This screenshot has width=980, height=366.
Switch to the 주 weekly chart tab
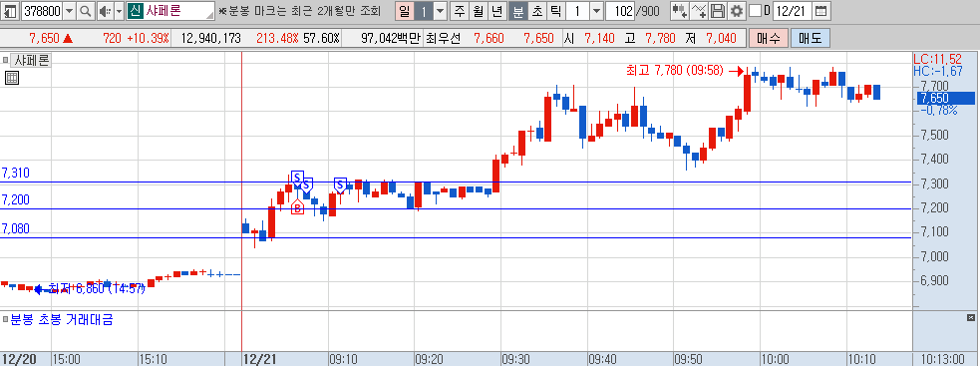[x=460, y=11]
